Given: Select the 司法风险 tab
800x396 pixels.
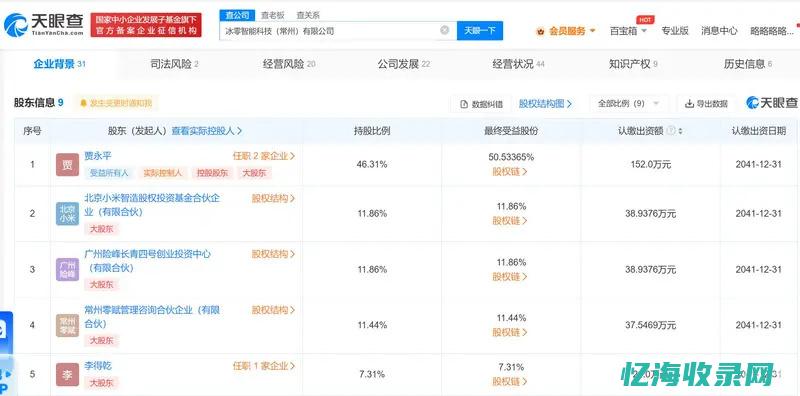Looking at the screenshot, I should (174, 64).
